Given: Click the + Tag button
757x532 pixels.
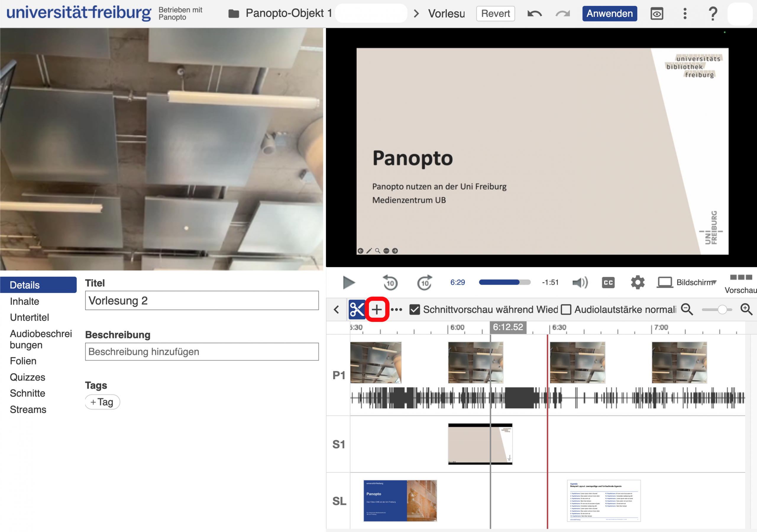Looking at the screenshot, I should point(102,402).
